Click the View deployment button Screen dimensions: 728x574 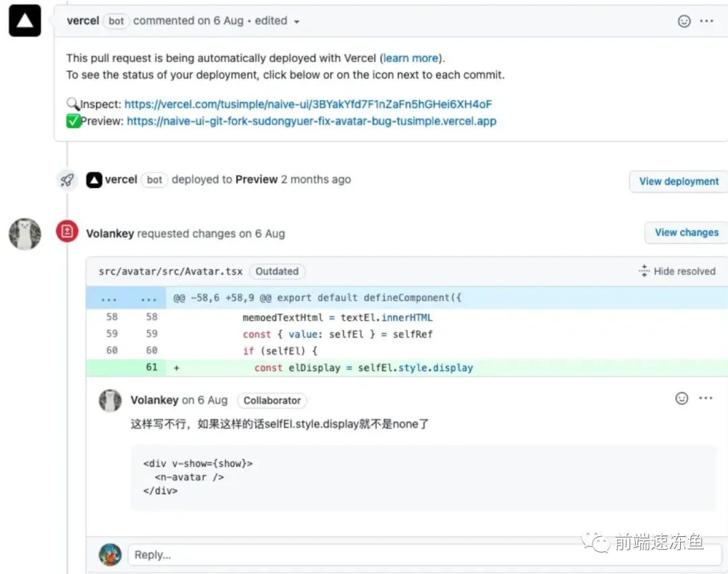[x=679, y=181]
